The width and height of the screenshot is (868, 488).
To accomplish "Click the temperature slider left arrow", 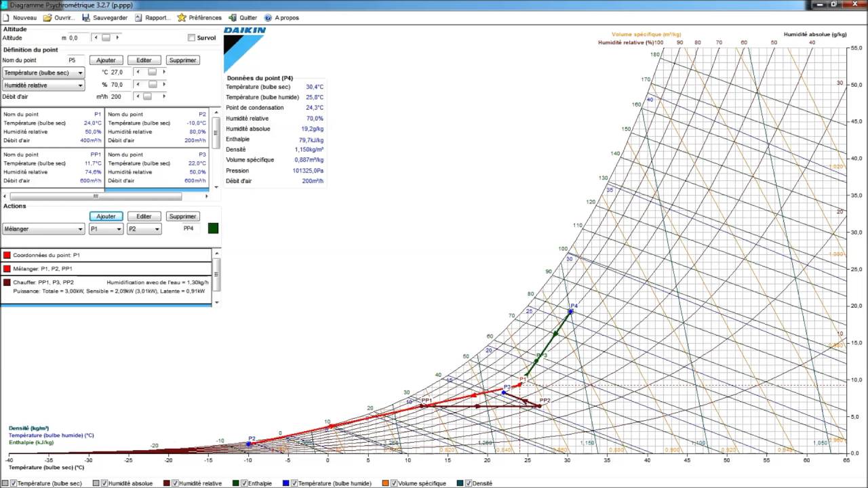I will (138, 72).
